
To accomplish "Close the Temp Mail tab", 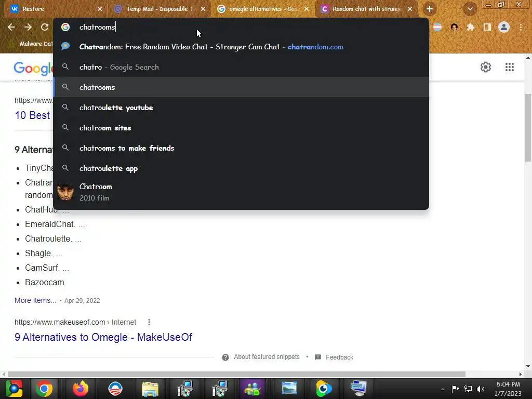I will 203,9.
